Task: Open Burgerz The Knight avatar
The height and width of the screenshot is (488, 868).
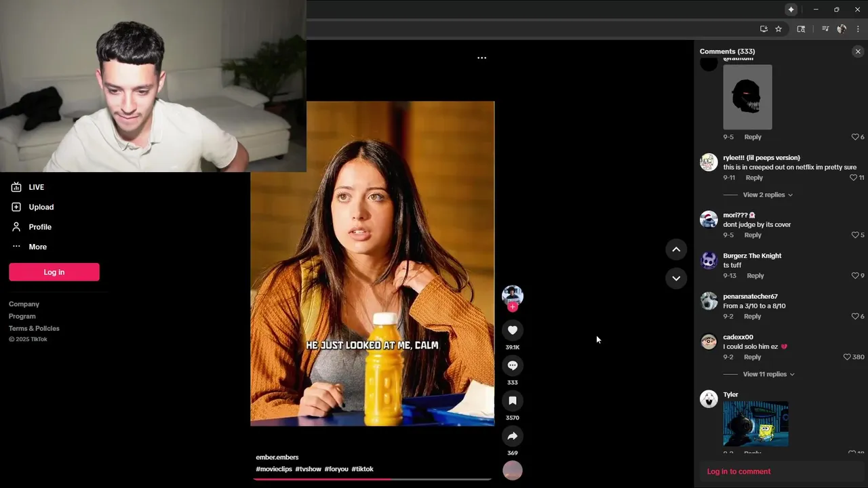Action: click(709, 260)
